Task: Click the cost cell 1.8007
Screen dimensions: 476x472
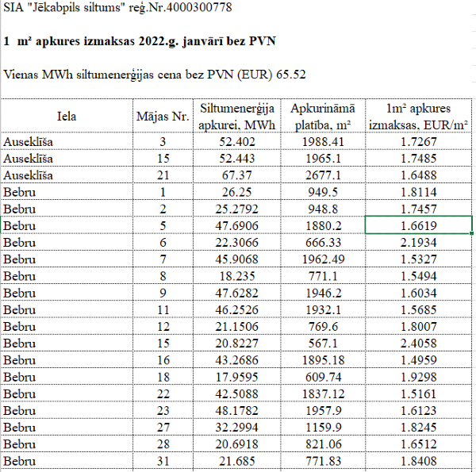Action: pyautogui.click(x=419, y=326)
